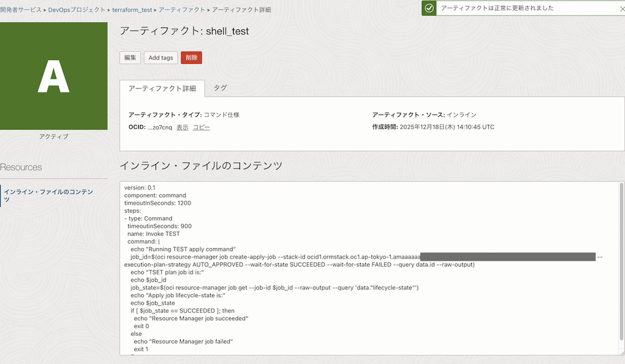Click the large green artifact A icon
The width and height of the screenshot is (625, 364).
[x=53, y=76]
